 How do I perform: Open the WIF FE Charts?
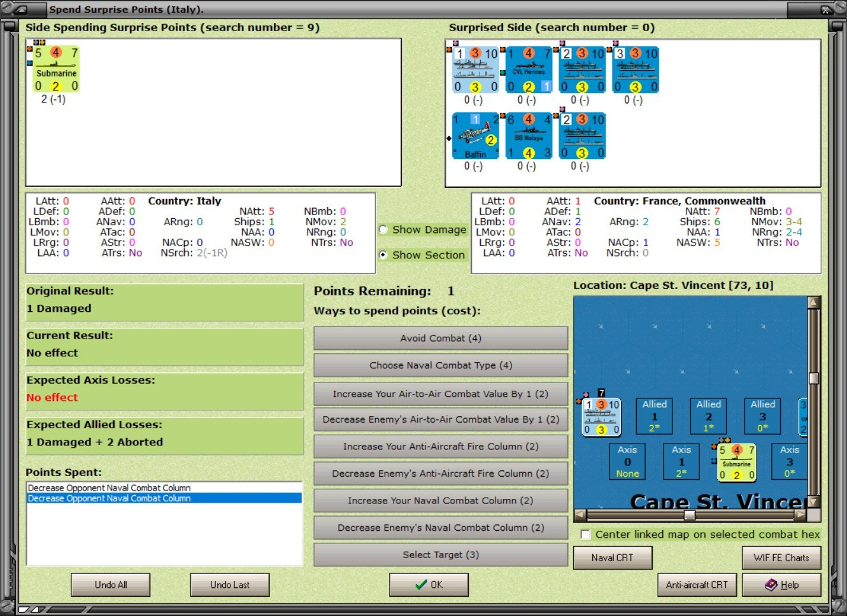(x=781, y=558)
